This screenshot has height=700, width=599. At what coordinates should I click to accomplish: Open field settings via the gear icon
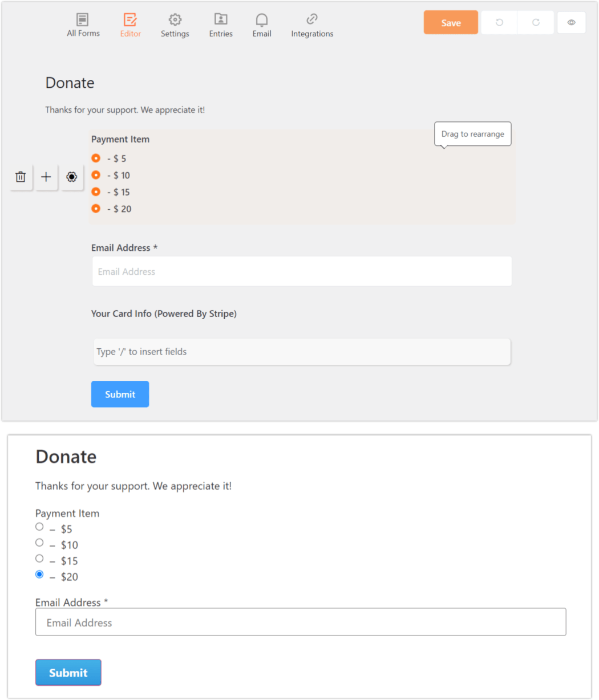[x=71, y=177]
